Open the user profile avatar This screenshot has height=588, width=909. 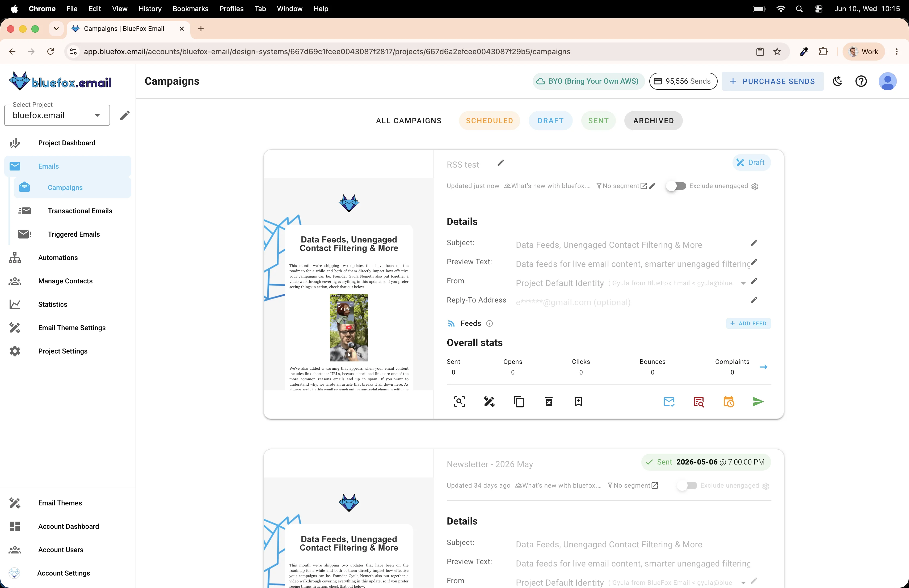pyautogui.click(x=887, y=81)
